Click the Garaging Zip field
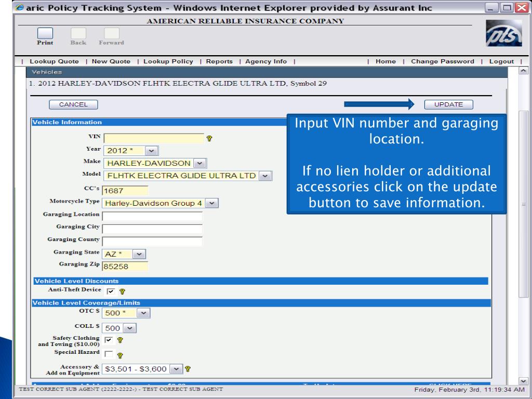The image size is (532, 399). (125, 267)
